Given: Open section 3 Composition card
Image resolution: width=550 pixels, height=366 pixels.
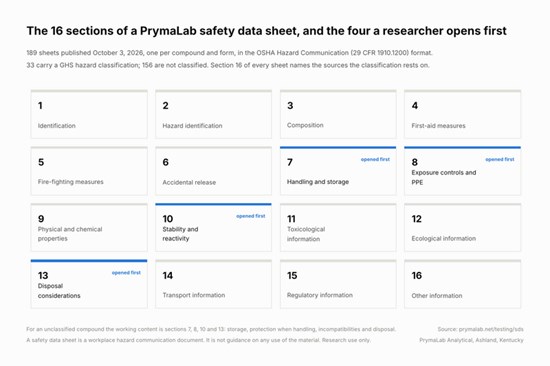Looking at the screenshot, I should click(x=338, y=114).
